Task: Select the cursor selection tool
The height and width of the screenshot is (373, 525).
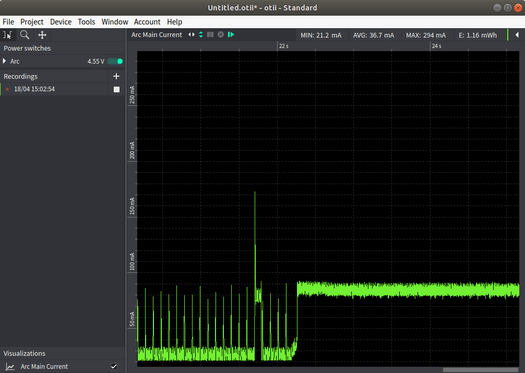Action: [x=7, y=35]
